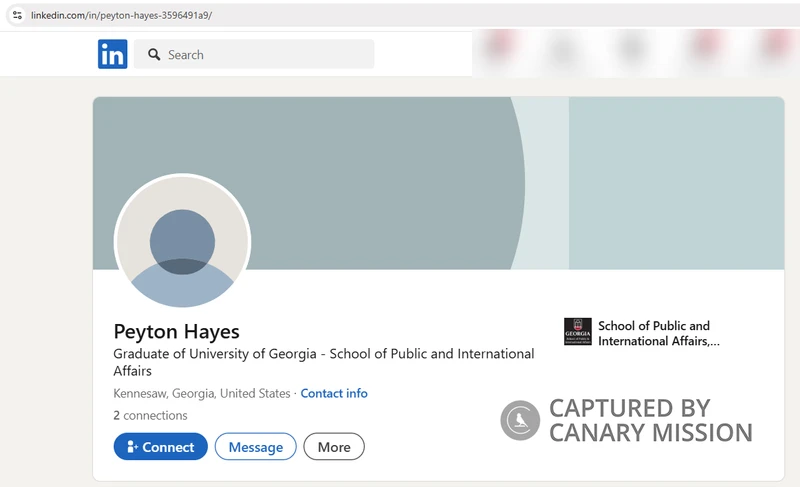Open Peyton Hayes default profile photo
The height and width of the screenshot is (487, 800).
(x=182, y=241)
